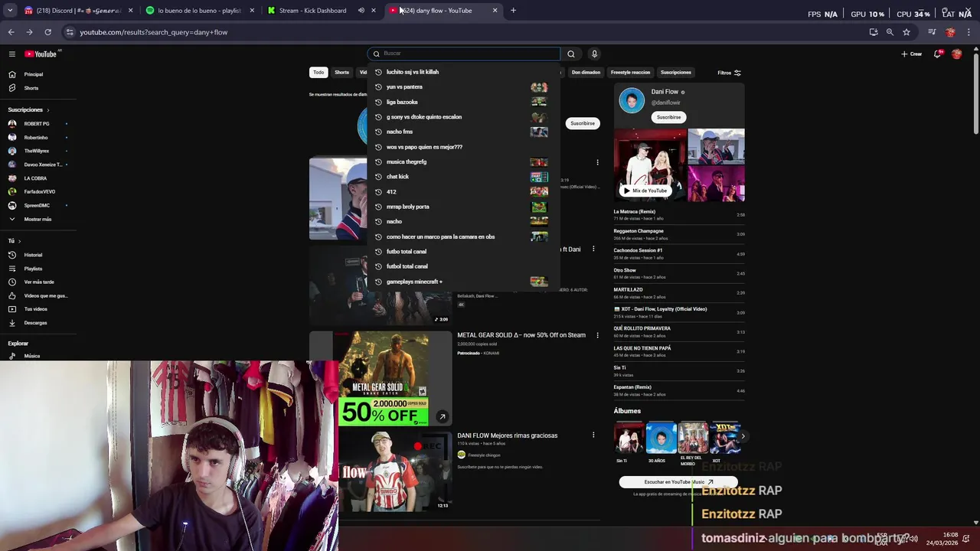
Task: Open the install/cast icon in the address bar
Action: (x=874, y=32)
